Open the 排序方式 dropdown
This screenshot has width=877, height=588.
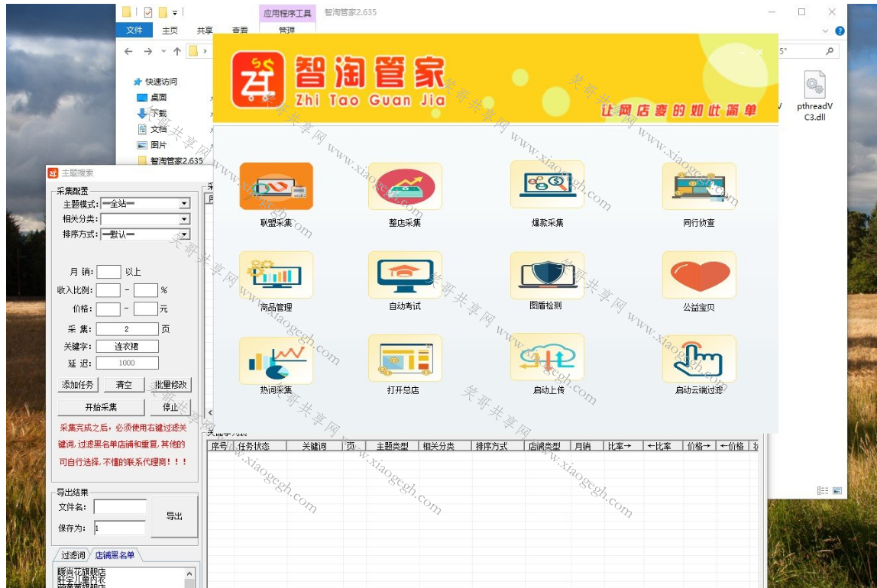coord(184,234)
